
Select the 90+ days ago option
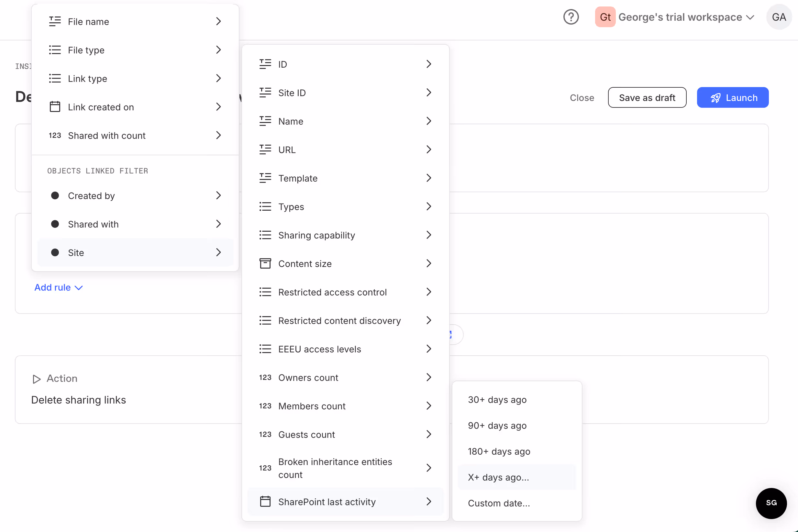[x=497, y=426]
